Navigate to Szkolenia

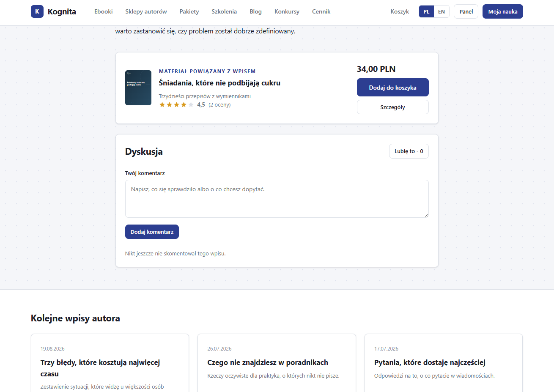tap(224, 11)
